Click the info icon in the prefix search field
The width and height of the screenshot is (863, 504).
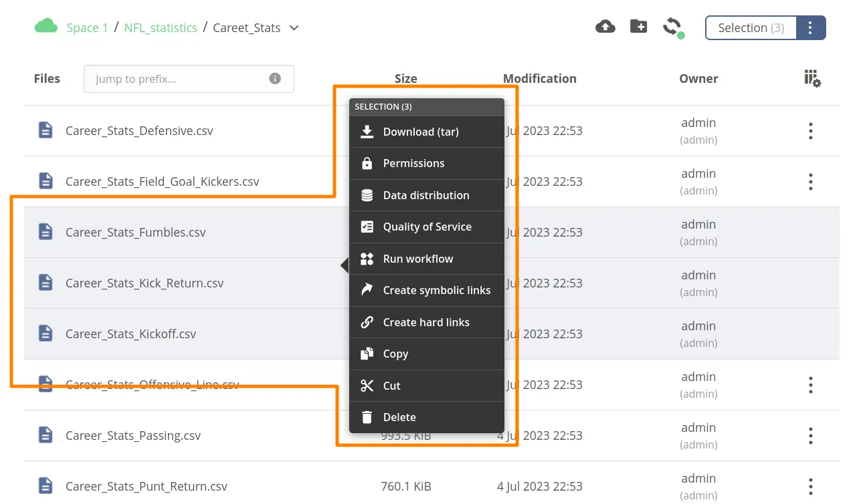[275, 78]
